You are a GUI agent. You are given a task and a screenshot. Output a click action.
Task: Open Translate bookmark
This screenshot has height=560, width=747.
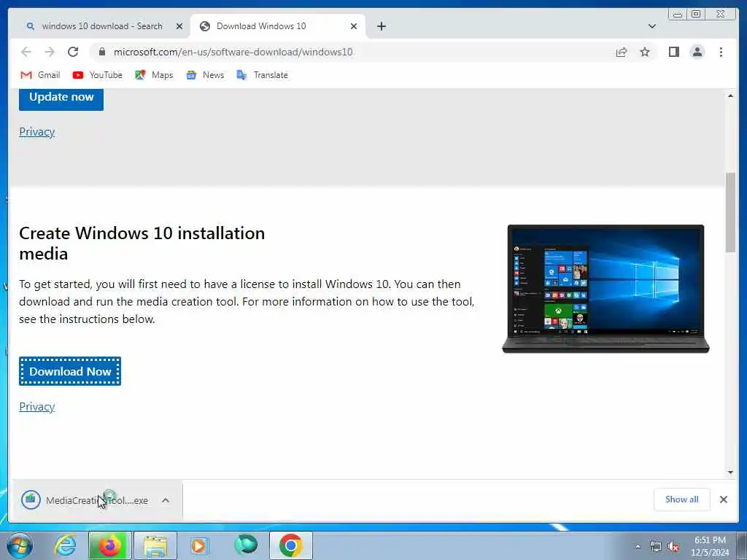point(263,75)
